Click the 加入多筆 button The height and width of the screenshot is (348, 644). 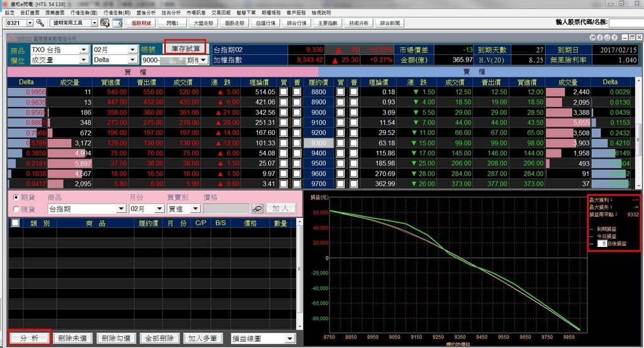click(x=203, y=338)
